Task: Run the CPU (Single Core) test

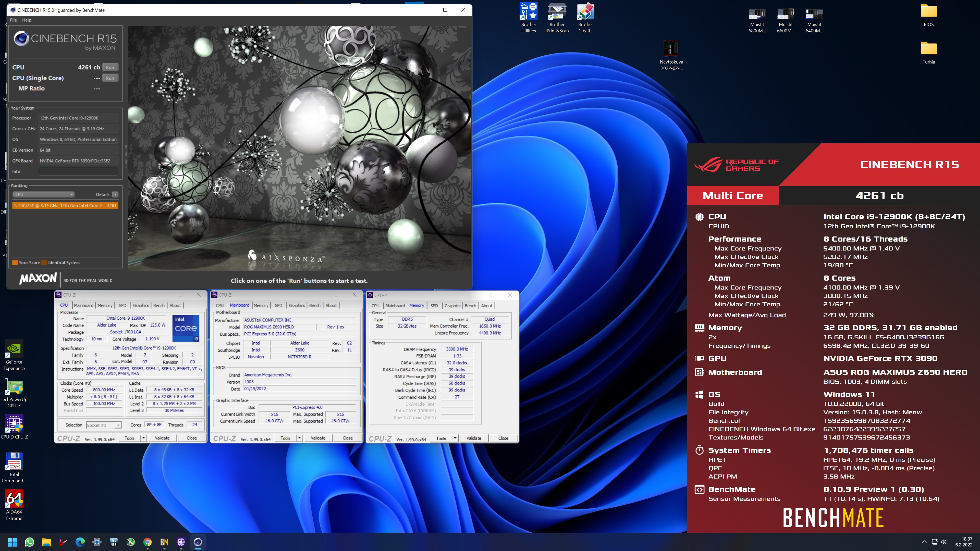Action: click(110, 78)
